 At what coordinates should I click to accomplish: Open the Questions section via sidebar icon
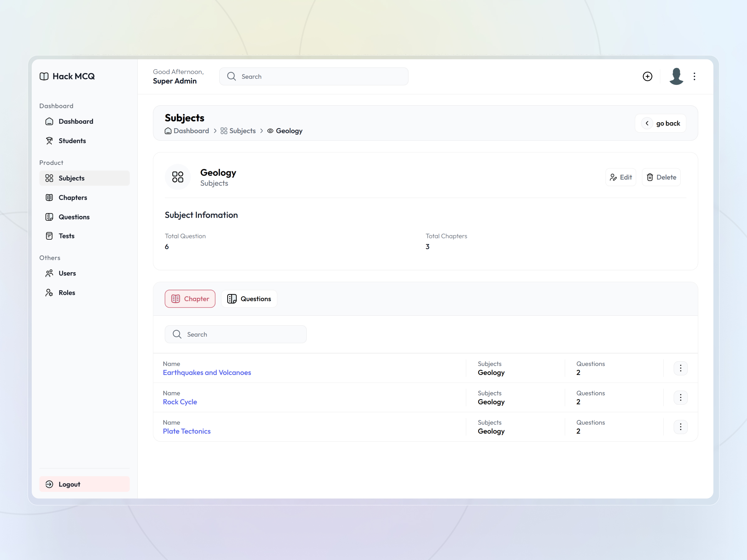coord(49,217)
